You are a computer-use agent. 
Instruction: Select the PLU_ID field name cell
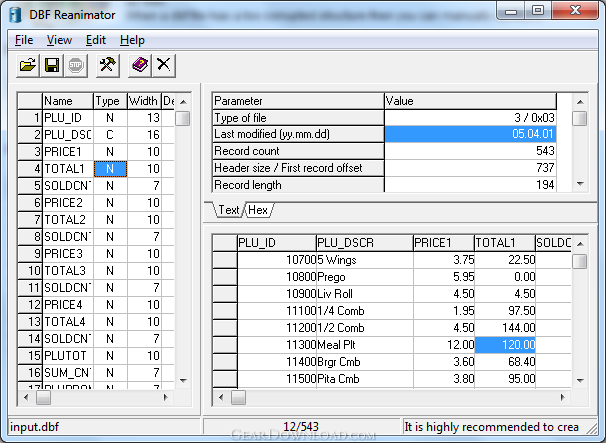click(68, 118)
